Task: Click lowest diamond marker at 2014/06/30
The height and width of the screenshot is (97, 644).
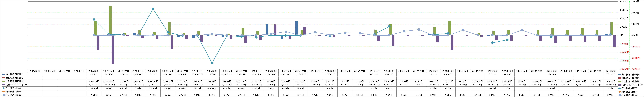Action: (212, 63)
